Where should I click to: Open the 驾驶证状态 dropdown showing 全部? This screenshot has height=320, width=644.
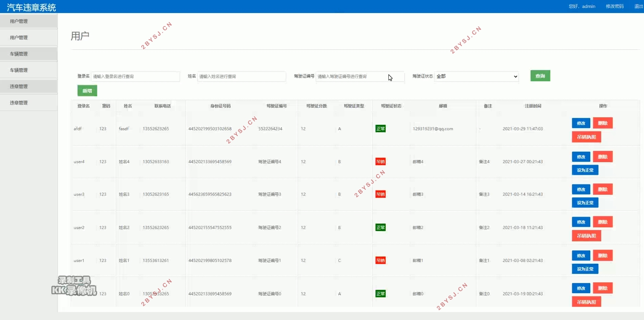(x=477, y=76)
